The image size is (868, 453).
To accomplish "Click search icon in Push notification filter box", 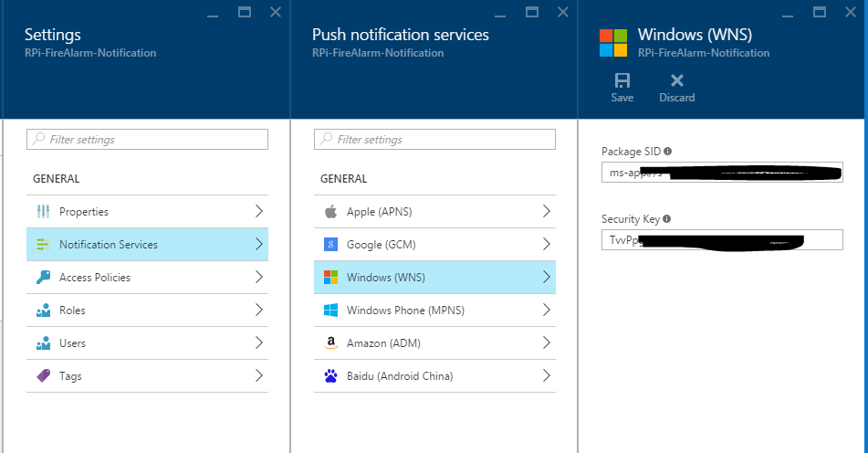I will coord(326,139).
